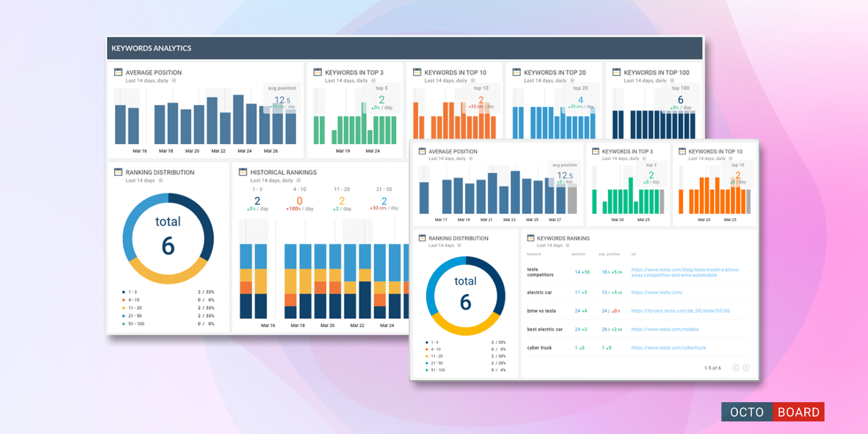
Task: Click the 'url' column header
Action: click(x=633, y=254)
